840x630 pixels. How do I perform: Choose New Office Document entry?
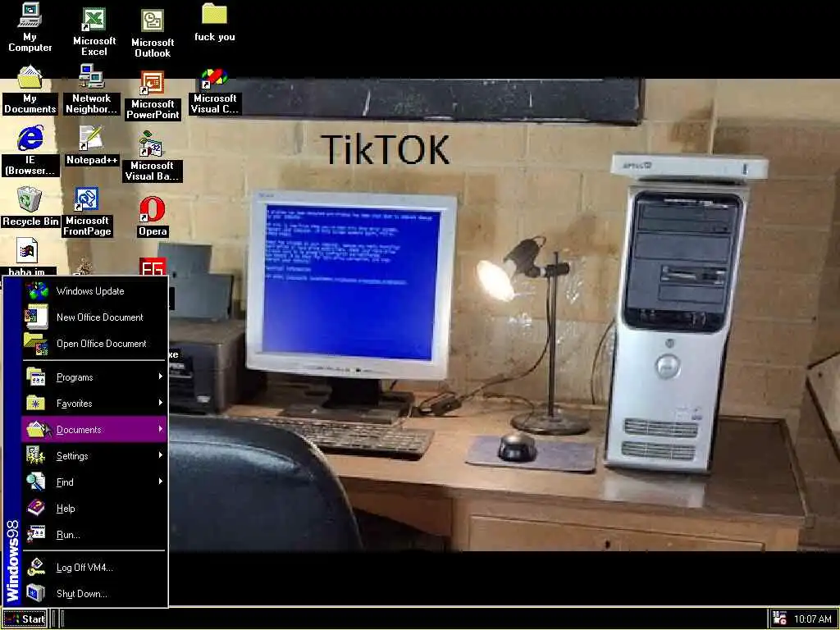coord(94,317)
